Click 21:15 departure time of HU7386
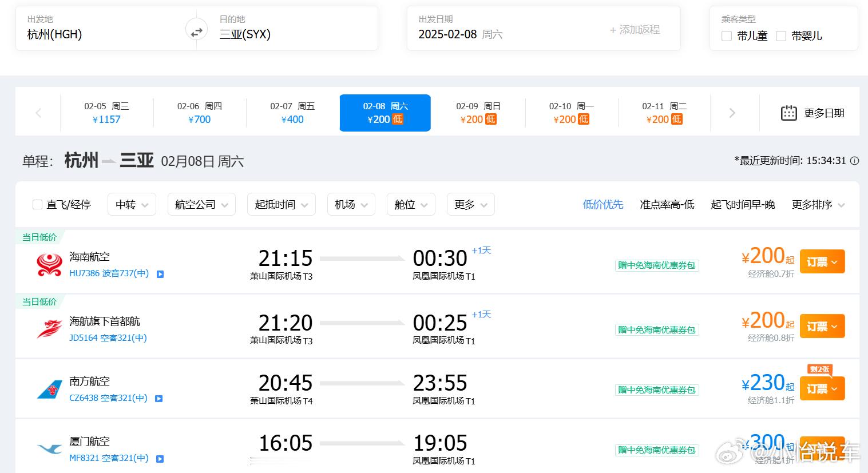 click(285, 259)
